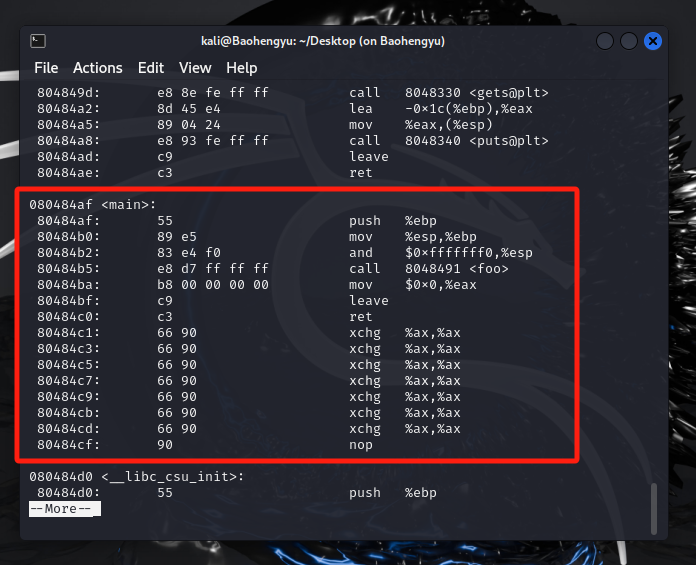Close the terminal window
The width and height of the screenshot is (696, 565).
pyautogui.click(x=652, y=41)
